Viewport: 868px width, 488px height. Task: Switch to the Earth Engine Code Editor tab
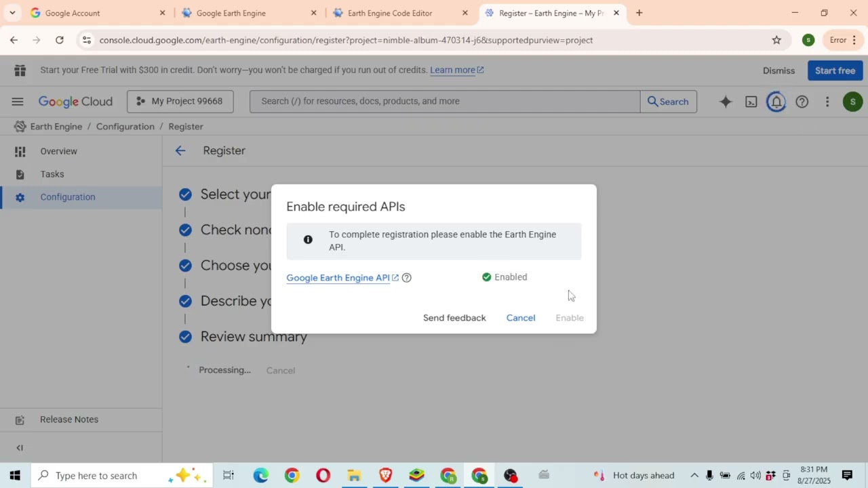click(400, 13)
